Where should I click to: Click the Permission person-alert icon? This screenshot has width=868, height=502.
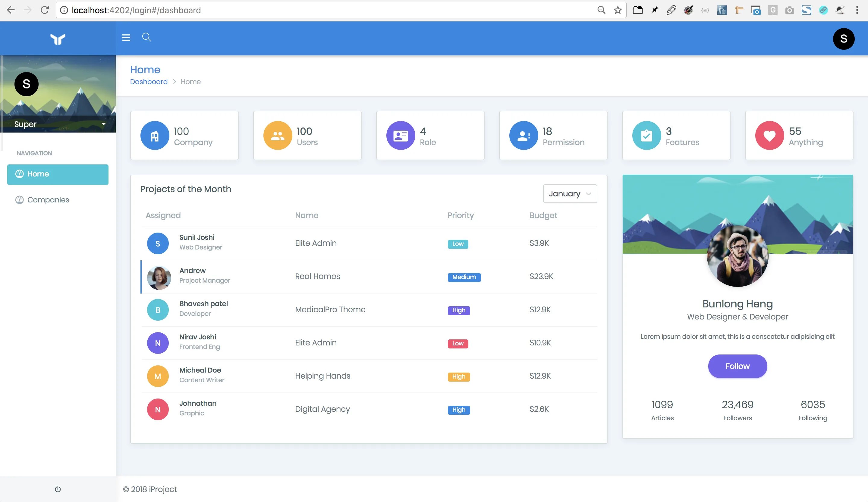pyautogui.click(x=524, y=135)
